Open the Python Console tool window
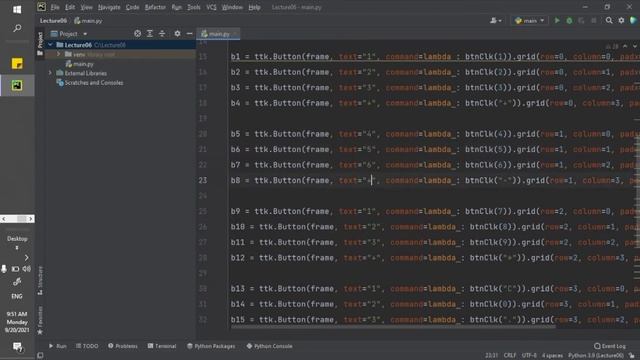Image resolution: width=640 pixels, height=360 pixels. click(x=269, y=346)
